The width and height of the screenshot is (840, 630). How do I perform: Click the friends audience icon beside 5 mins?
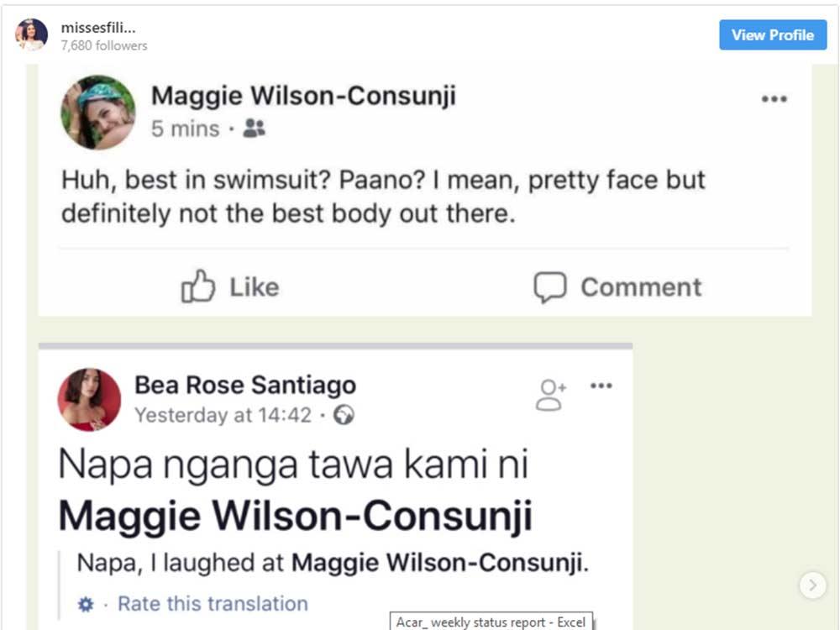(x=254, y=129)
